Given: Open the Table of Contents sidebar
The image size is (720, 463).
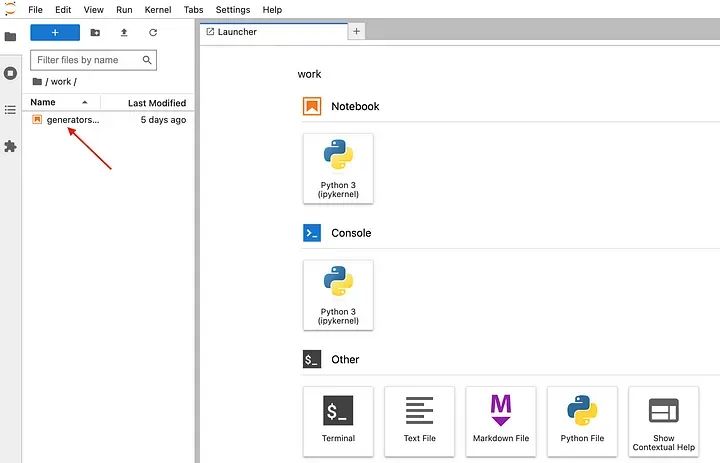Looking at the screenshot, I should [x=10, y=109].
